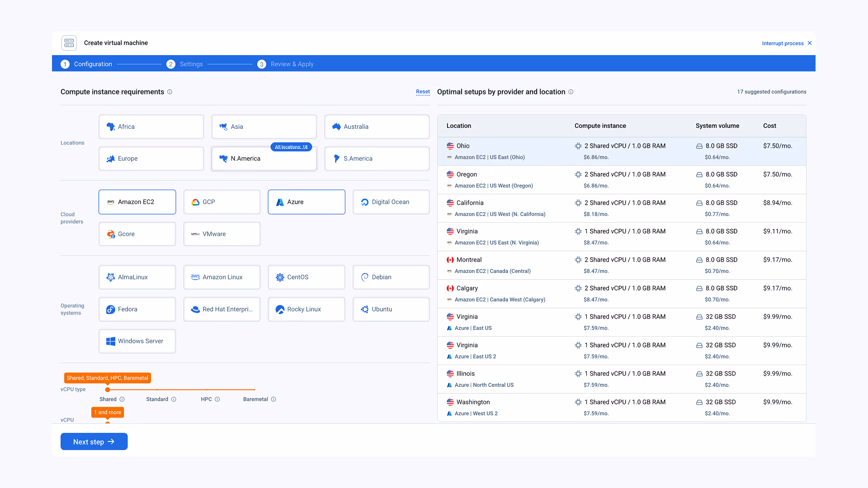Click info icon next to Optimal setups heading
This screenshot has height=488, width=868.
coord(571,92)
